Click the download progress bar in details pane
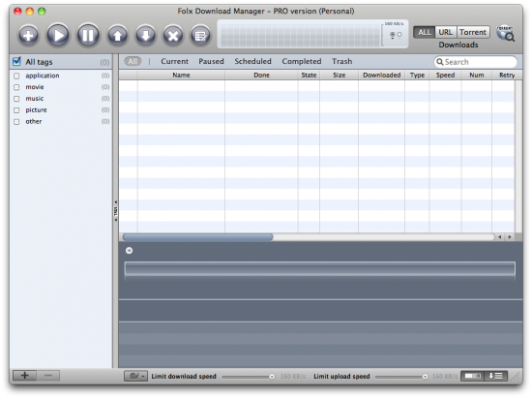The width and height of the screenshot is (532, 398). (x=320, y=268)
